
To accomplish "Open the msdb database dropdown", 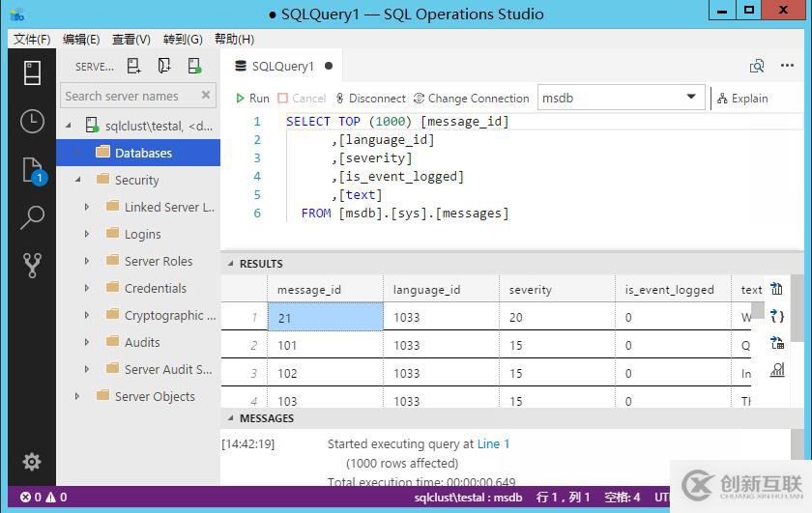I will (x=621, y=98).
